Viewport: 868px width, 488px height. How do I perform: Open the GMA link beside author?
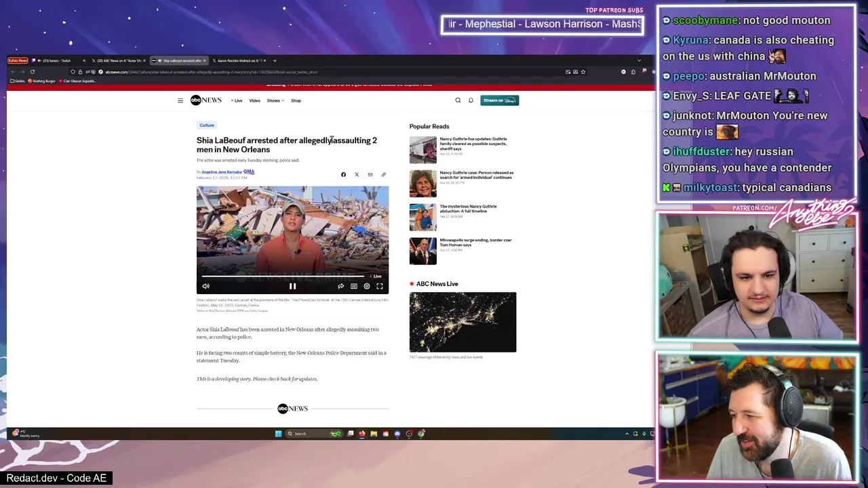[x=249, y=172]
